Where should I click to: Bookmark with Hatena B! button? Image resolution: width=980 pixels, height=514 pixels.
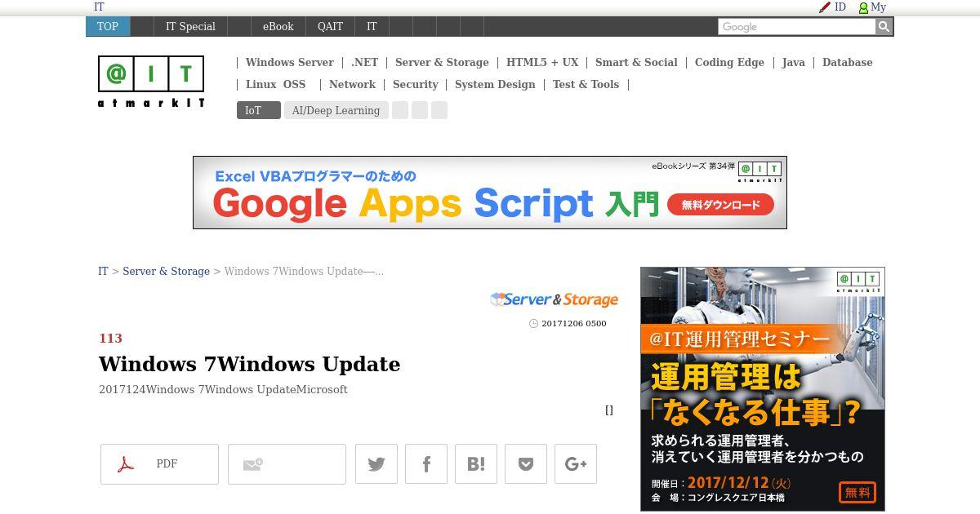[x=476, y=464]
